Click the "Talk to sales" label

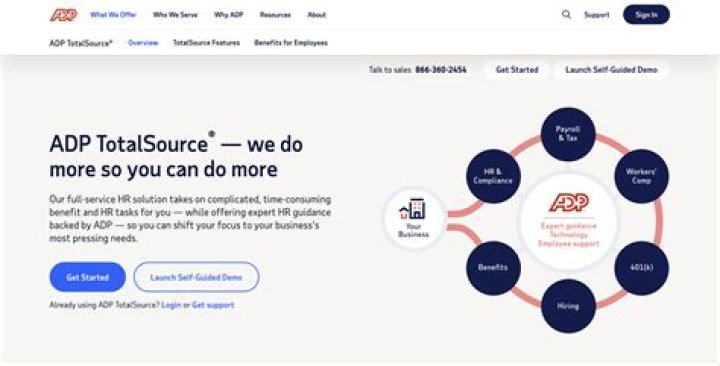[x=390, y=70]
